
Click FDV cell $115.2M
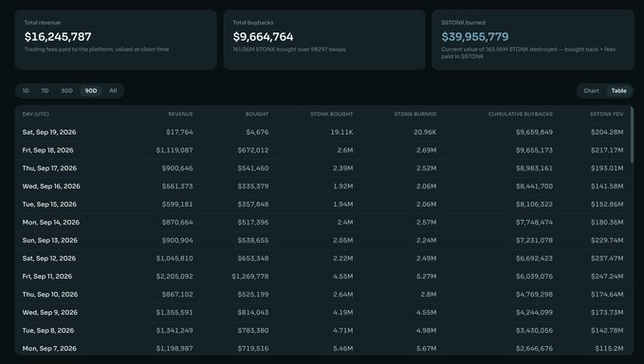click(x=609, y=349)
